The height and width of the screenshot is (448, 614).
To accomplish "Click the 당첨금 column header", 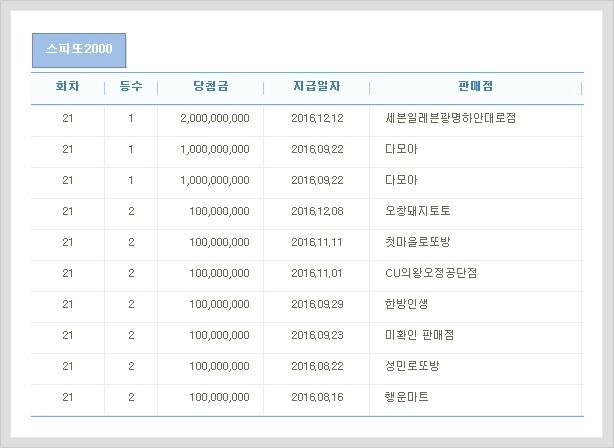I will 211,86.
